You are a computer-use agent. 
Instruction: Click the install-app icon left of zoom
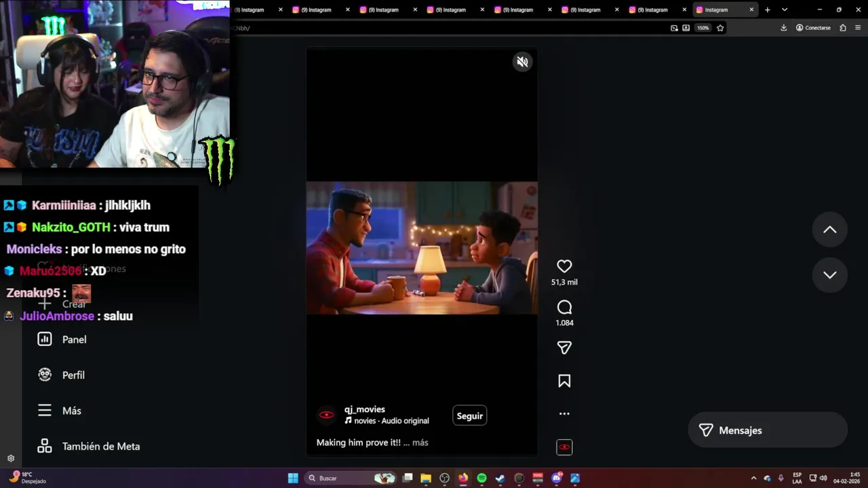(686, 28)
